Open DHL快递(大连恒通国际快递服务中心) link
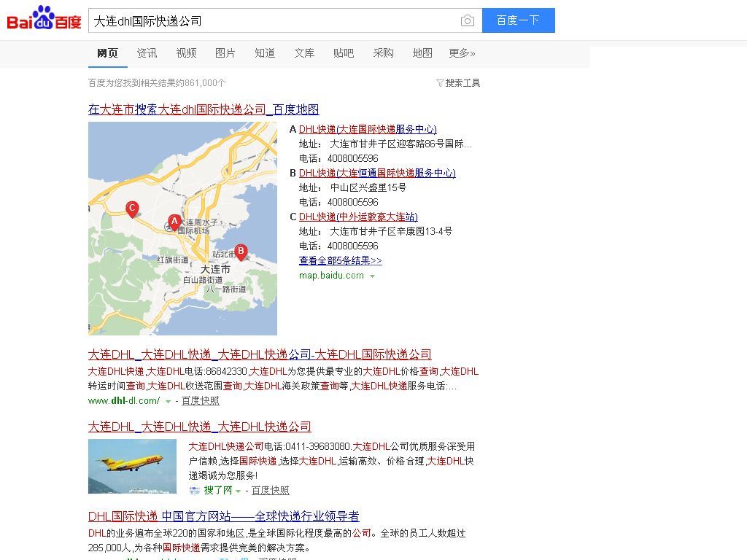The image size is (747, 560). [377, 173]
